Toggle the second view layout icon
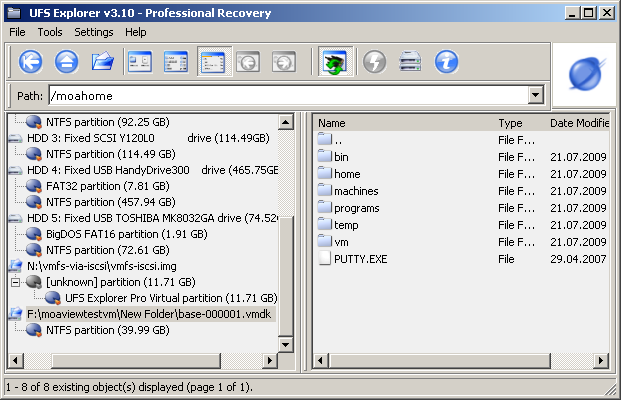Viewport: 621px width, 400px height. (175, 62)
